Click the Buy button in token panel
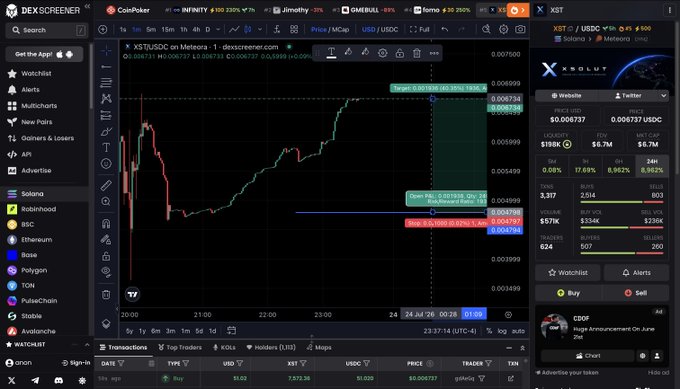 click(568, 293)
